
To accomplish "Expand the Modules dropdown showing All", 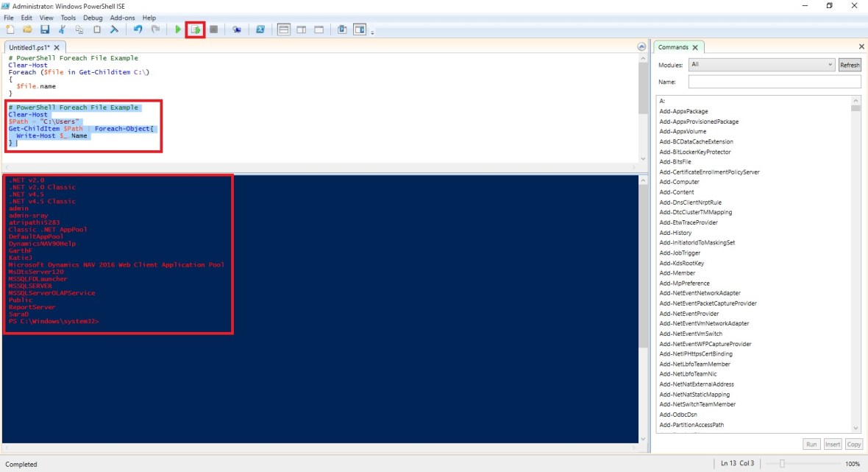I will click(x=761, y=65).
